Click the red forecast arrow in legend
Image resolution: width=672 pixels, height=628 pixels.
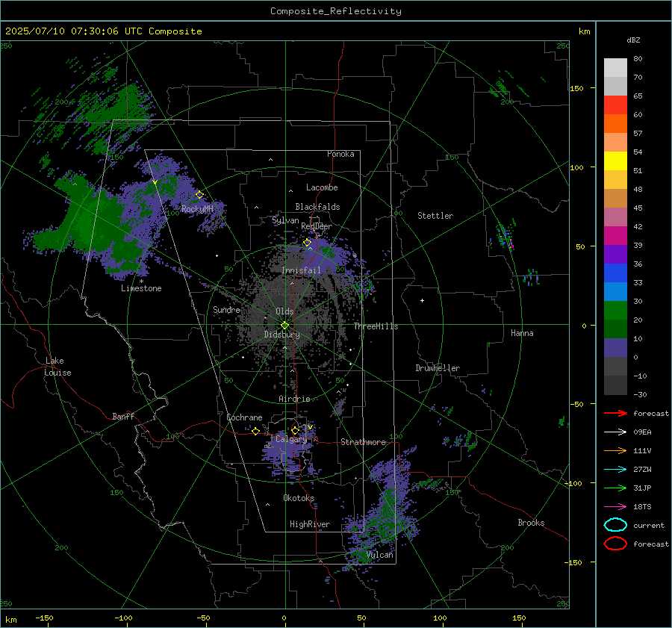[x=615, y=413]
